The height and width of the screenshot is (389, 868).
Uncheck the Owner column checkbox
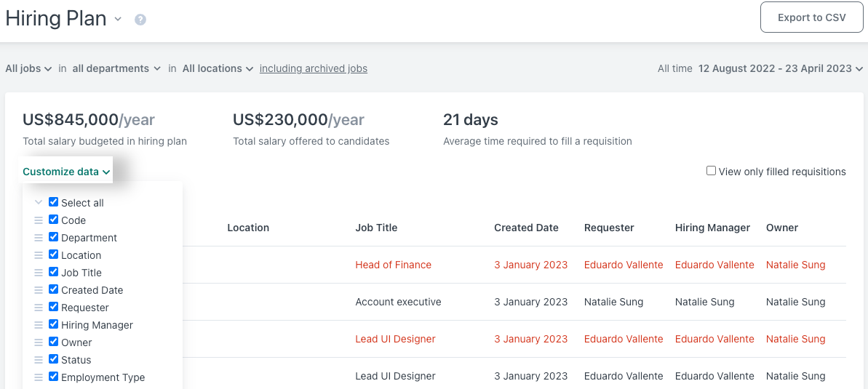(x=53, y=342)
